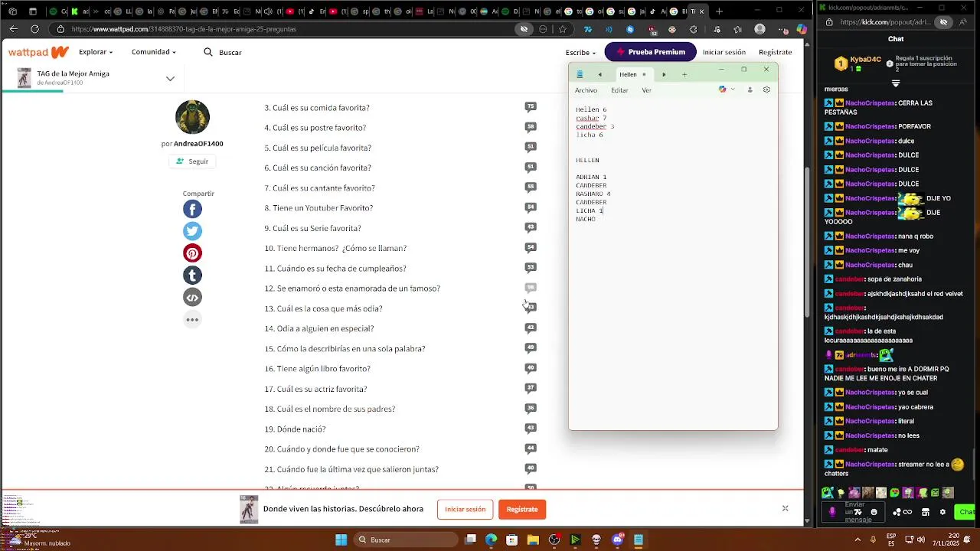The image size is (980, 551).
Task: Reload the Wattpad page
Action: (34, 29)
